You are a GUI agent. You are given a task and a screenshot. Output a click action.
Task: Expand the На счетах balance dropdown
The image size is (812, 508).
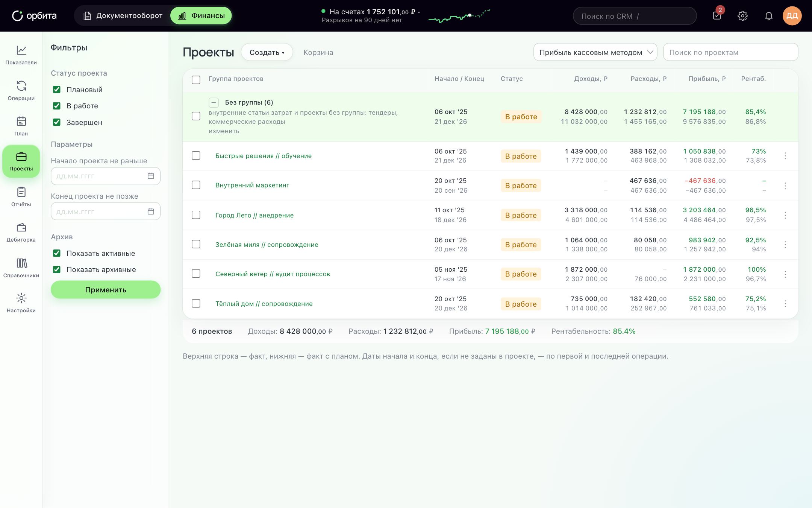click(x=371, y=12)
